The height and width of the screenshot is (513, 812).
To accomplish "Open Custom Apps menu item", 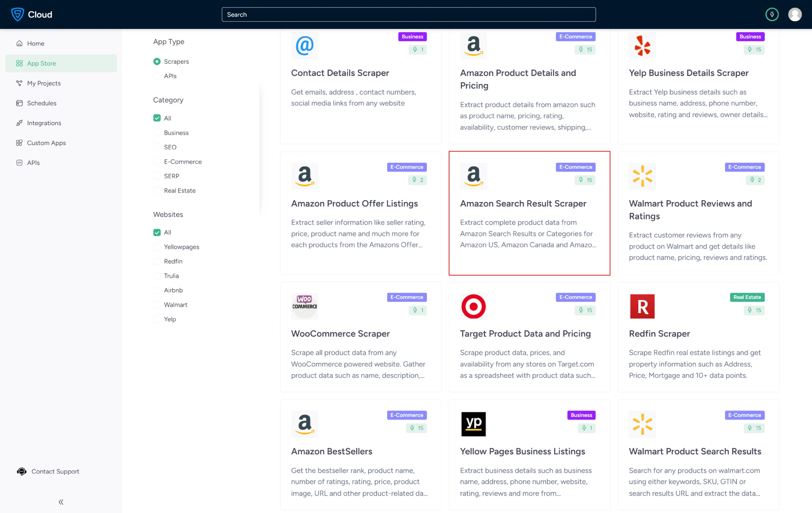I will (61, 143).
